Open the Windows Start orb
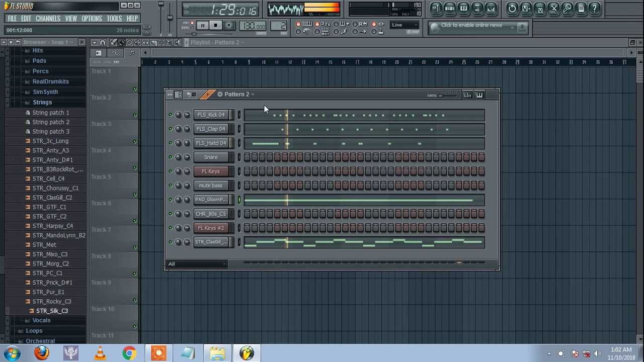Viewport: 644px width, 362px height. (11, 353)
